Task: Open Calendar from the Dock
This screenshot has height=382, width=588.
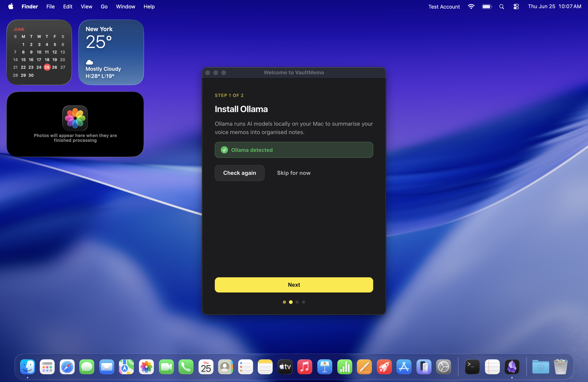Action: [x=206, y=367]
